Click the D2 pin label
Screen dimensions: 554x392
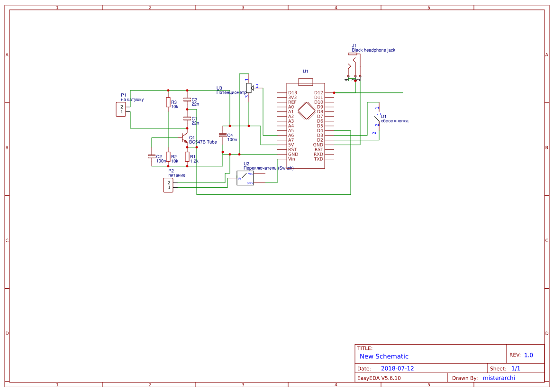[320, 140]
